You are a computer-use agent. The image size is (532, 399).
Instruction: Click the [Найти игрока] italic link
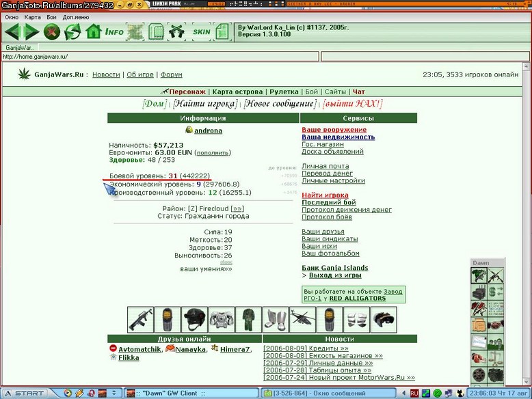(x=205, y=104)
